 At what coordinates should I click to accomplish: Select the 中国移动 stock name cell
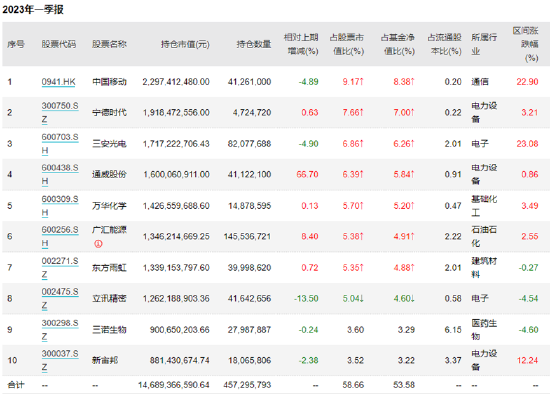pyautogui.click(x=109, y=82)
